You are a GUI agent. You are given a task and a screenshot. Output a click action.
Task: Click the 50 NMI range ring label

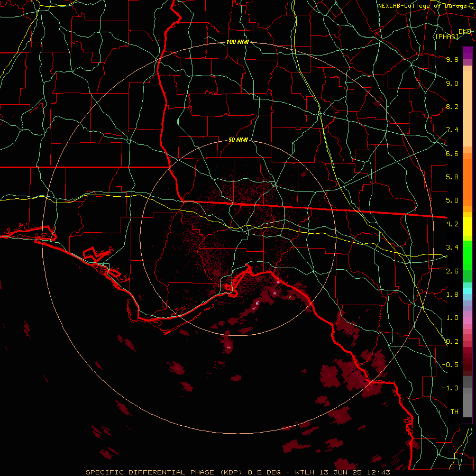click(239, 140)
